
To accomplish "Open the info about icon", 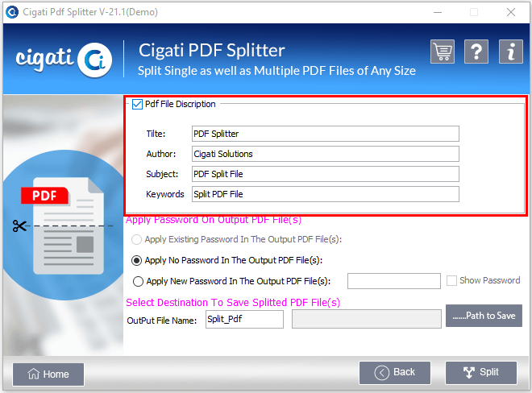I will (510, 52).
